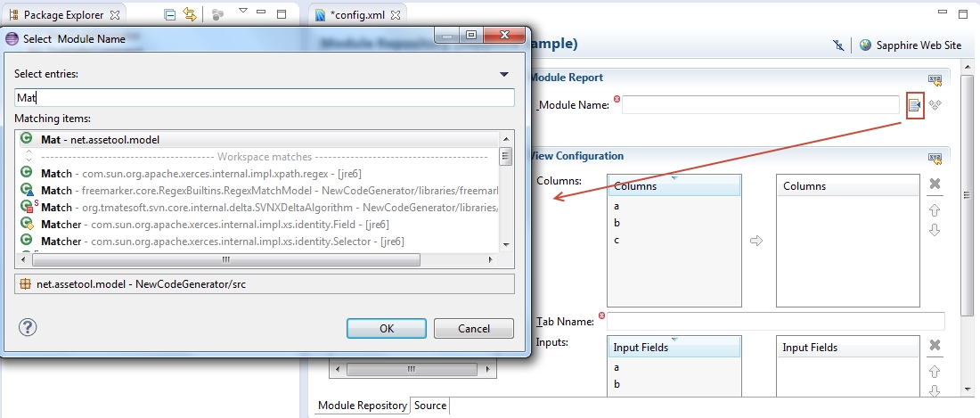The width and height of the screenshot is (980, 418).
Task: Click the browse icon next to Module Name
Action: (x=915, y=105)
